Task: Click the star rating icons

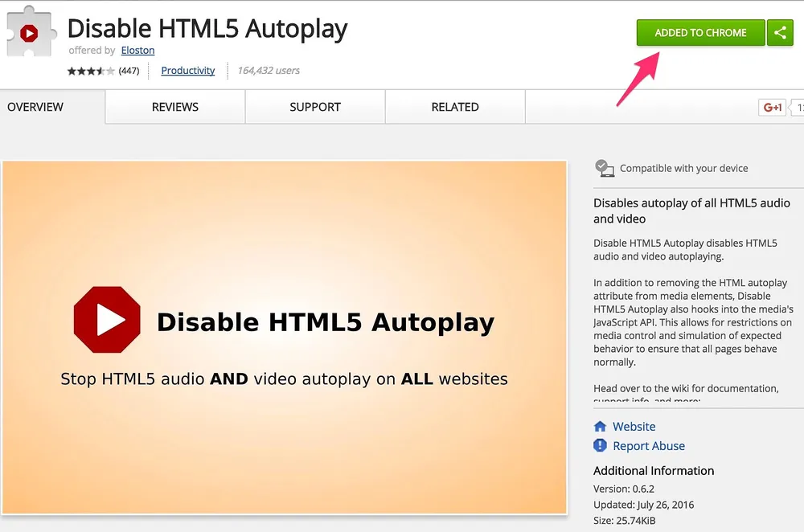Action: pos(91,71)
